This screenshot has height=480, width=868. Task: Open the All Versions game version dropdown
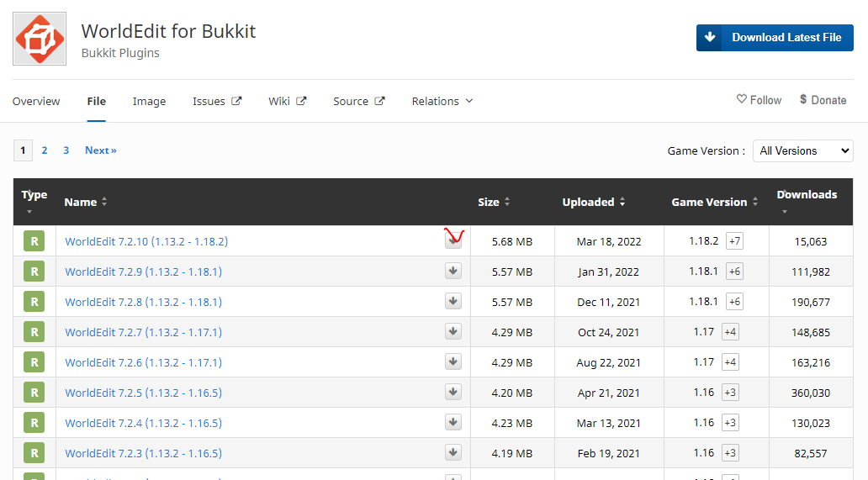[802, 151]
